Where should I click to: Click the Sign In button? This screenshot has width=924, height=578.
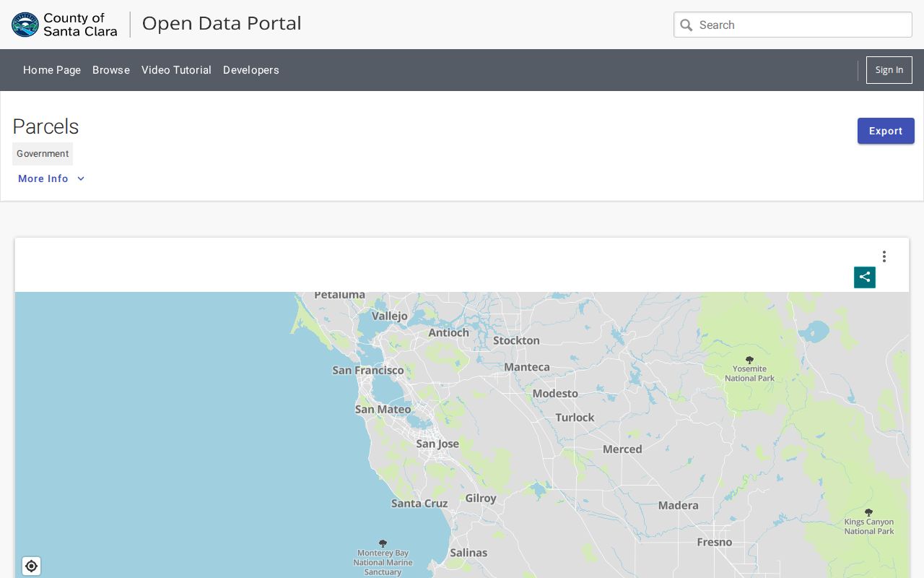tap(889, 70)
